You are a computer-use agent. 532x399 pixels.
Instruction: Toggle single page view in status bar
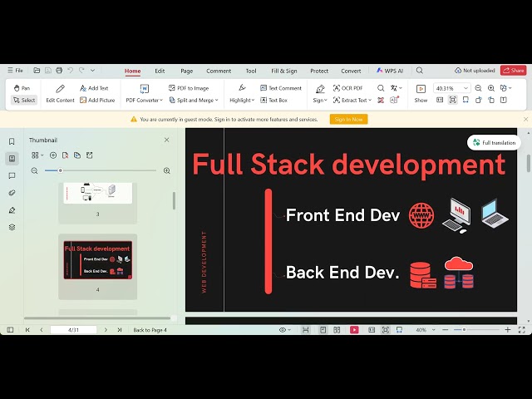(323, 329)
